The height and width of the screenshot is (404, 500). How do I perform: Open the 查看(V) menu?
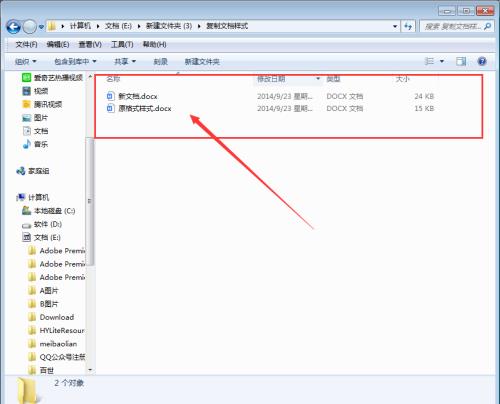click(90, 44)
